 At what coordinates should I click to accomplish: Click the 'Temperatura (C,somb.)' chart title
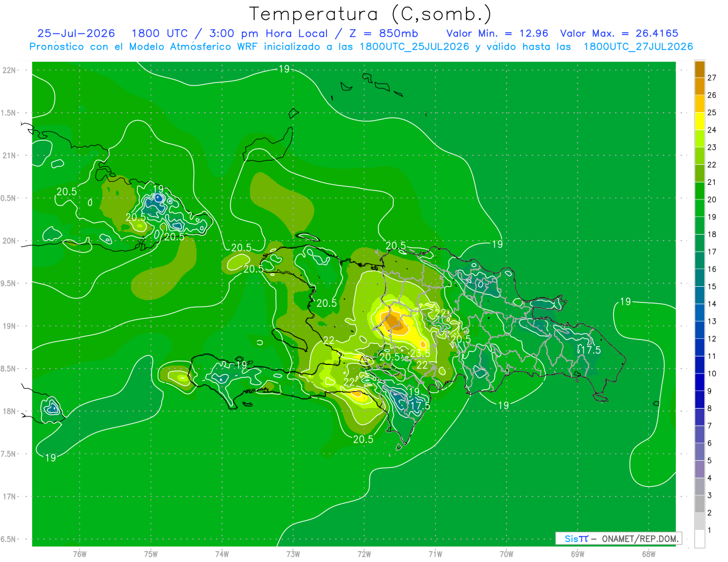[370, 14]
